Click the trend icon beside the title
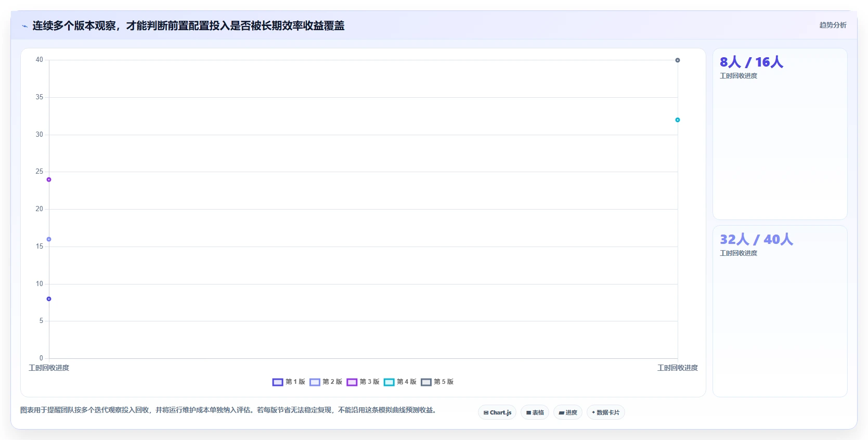868x440 pixels. point(24,26)
